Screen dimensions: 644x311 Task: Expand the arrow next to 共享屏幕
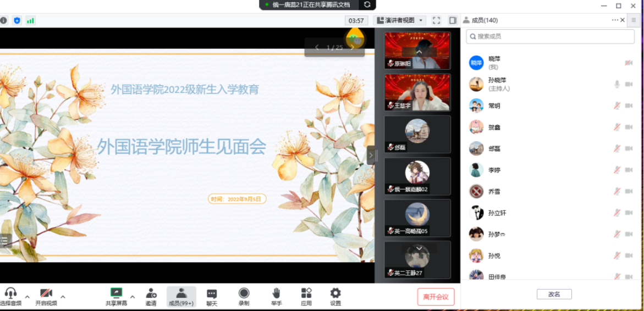tap(132, 297)
